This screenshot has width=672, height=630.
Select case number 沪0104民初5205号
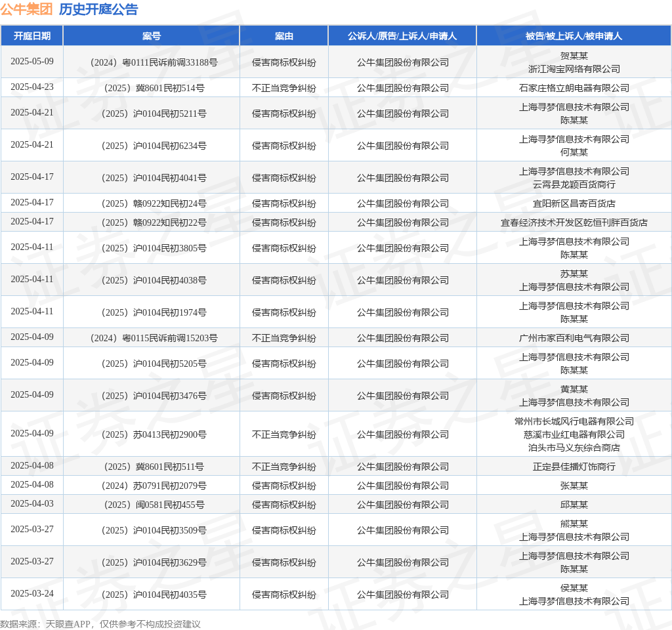154,364
